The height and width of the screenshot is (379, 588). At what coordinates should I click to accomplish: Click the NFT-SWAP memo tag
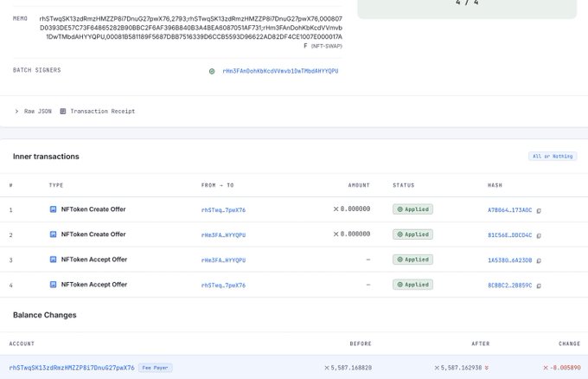pos(327,46)
